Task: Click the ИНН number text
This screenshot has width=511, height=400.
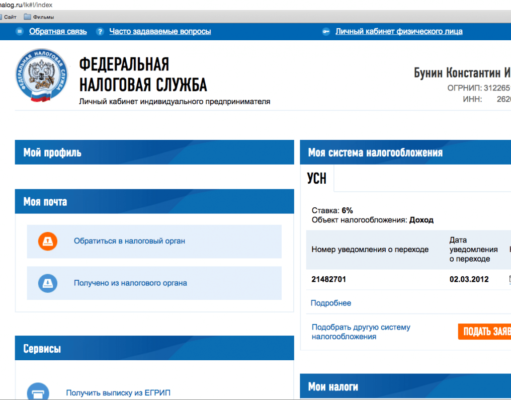Action: (x=487, y=99)
